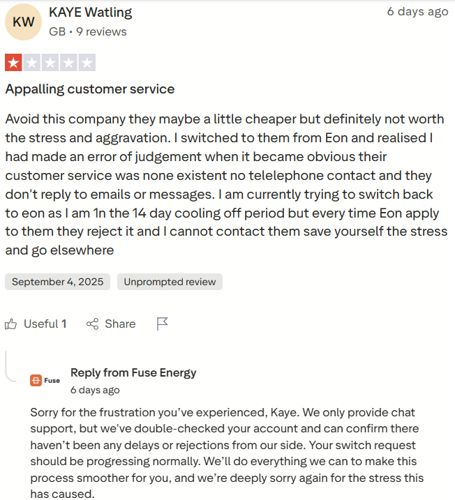Click the thumbs-up Useful icon
The height and width of the screenshot is (500, 455).
11,324
